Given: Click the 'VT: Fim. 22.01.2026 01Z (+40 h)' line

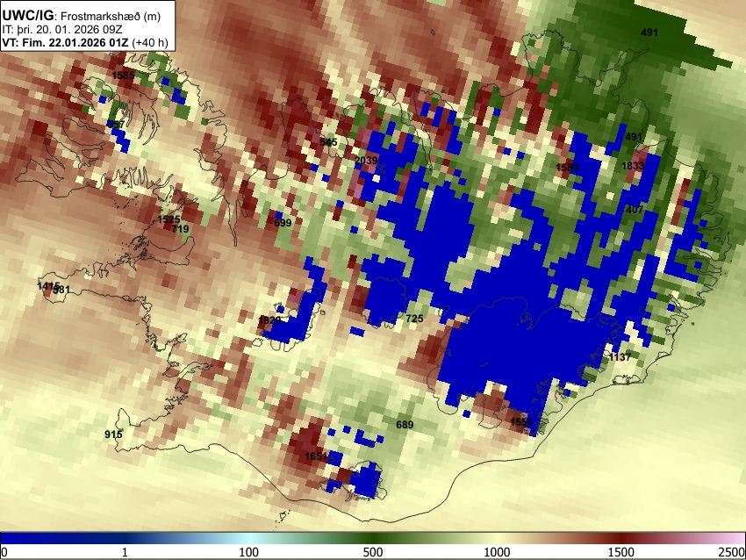Looking at the screenshot, I should pyautogui.click(x=84, y=42).
